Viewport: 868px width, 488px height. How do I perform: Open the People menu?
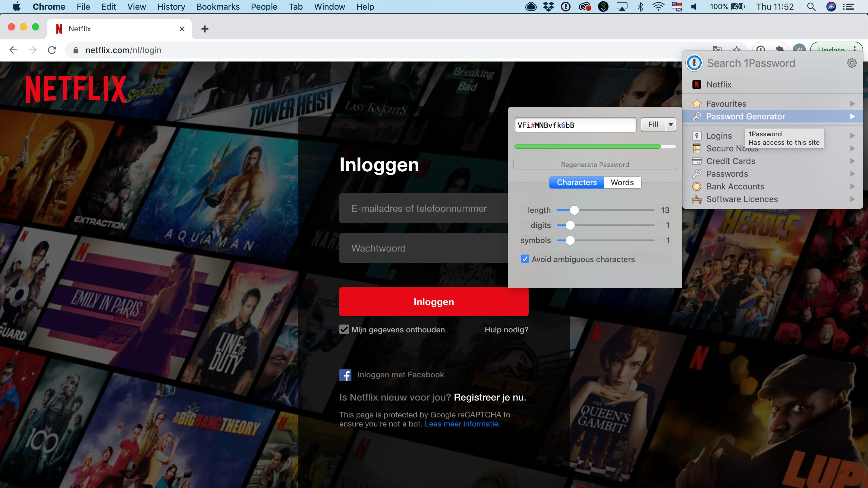coord(264,7)
